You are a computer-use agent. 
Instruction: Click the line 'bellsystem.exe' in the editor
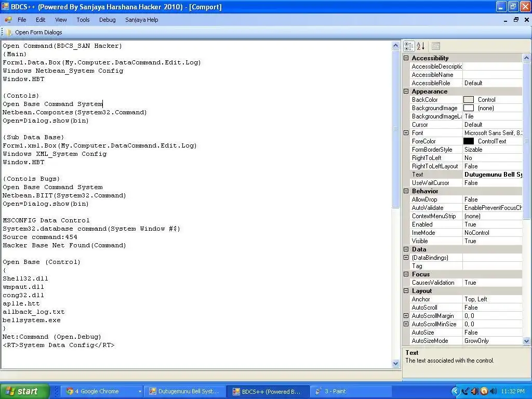32,320
